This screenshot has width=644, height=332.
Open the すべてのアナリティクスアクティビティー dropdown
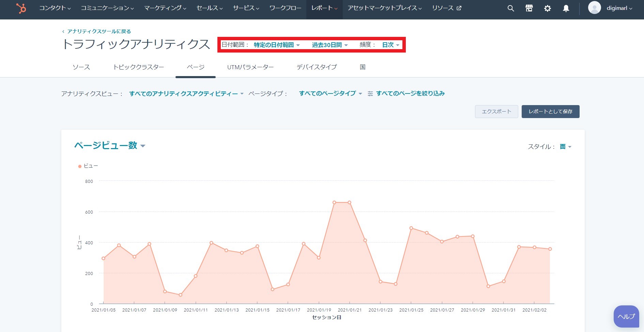186,93
